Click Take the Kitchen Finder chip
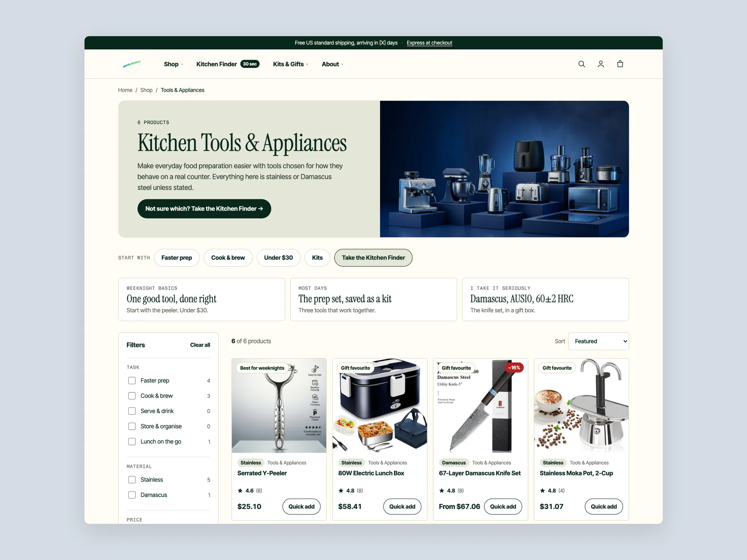The height and width of the screenshot is (560, 747). point(373,258)
